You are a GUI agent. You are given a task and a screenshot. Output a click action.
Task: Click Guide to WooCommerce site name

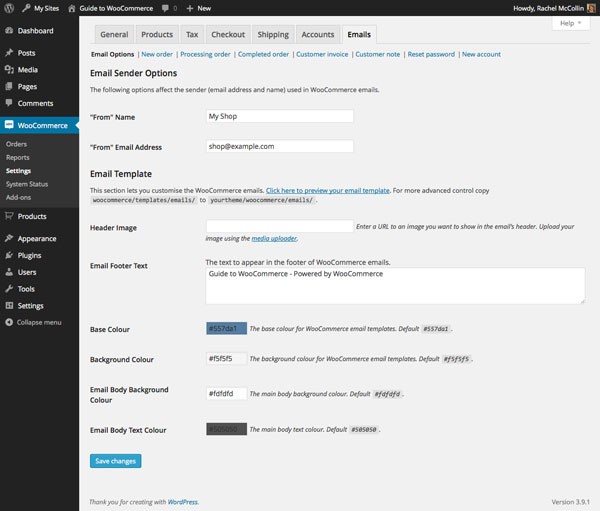pos(116,8)
